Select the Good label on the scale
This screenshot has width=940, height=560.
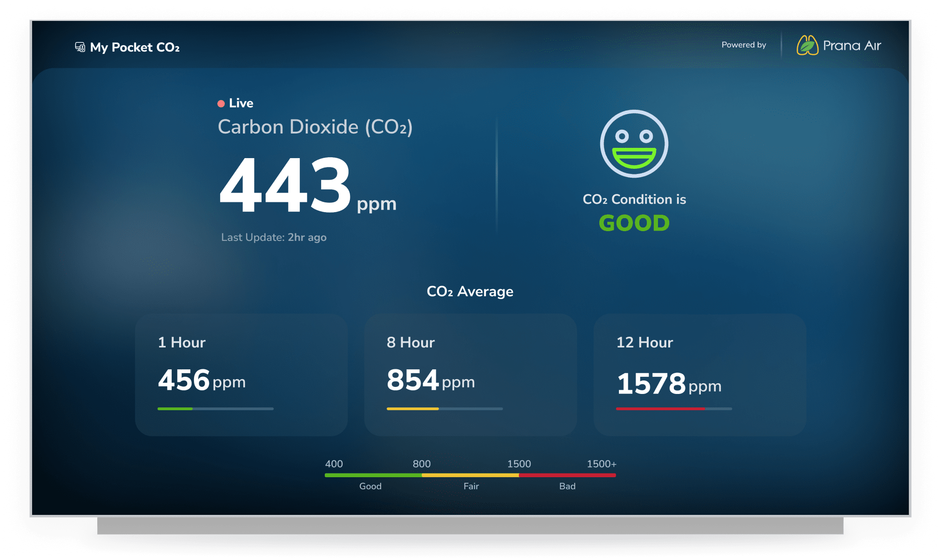click(x=370, y=486)
